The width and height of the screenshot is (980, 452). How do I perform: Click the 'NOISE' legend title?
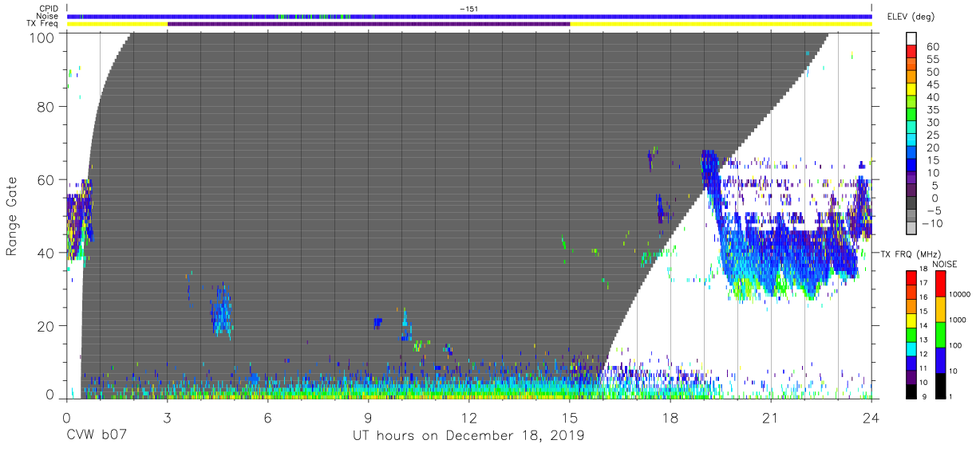point(946,264)
